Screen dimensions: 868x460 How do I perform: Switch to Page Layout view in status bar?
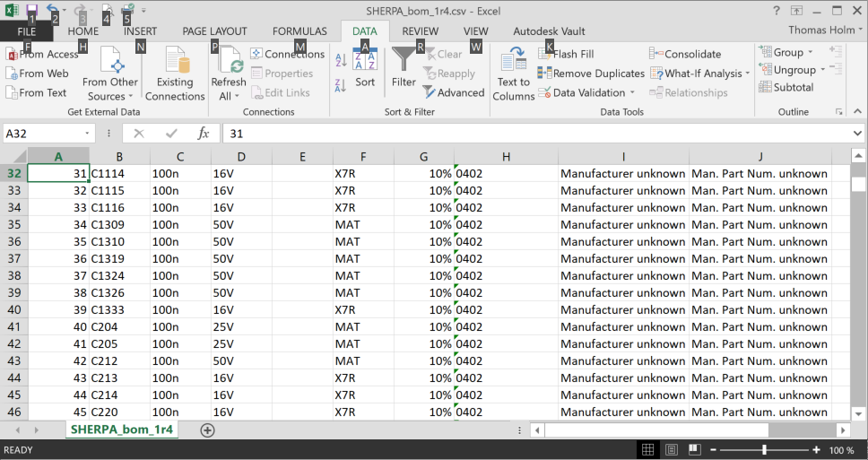(x=672, y=450)
